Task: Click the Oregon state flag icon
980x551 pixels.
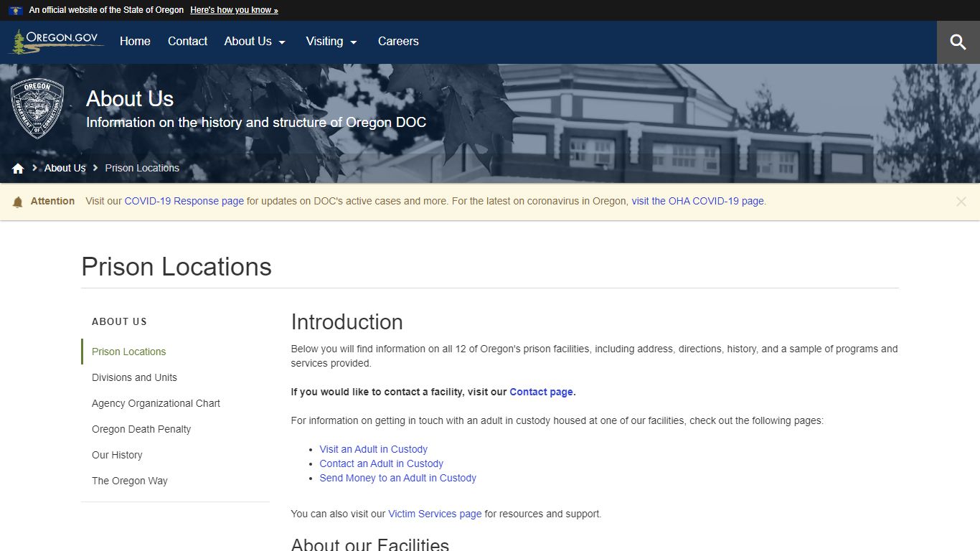Action: [16, 10]
